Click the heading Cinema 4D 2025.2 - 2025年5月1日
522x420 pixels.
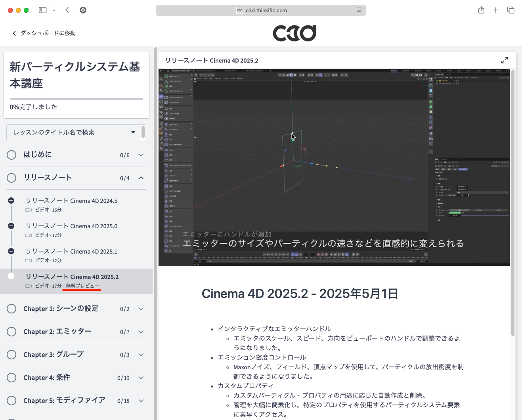(300, 294)
